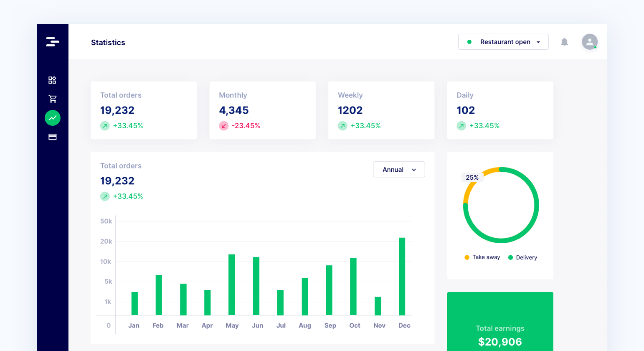The height and width of the screenshot is (351, 644).
Task: Click the Total earnings green card
Action: tap(500, 322)
